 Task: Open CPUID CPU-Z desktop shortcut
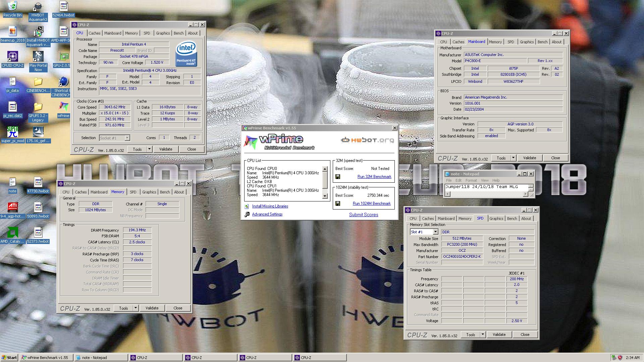[12, 59]
